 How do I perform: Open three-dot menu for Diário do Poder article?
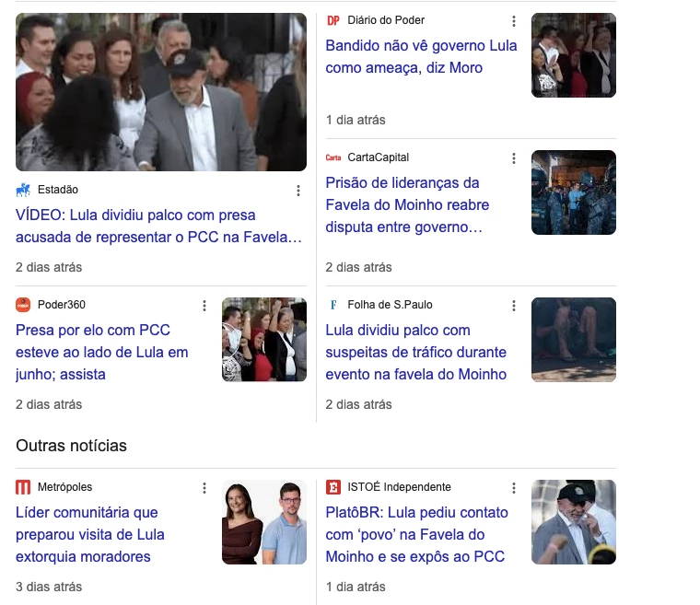(514, 21)
